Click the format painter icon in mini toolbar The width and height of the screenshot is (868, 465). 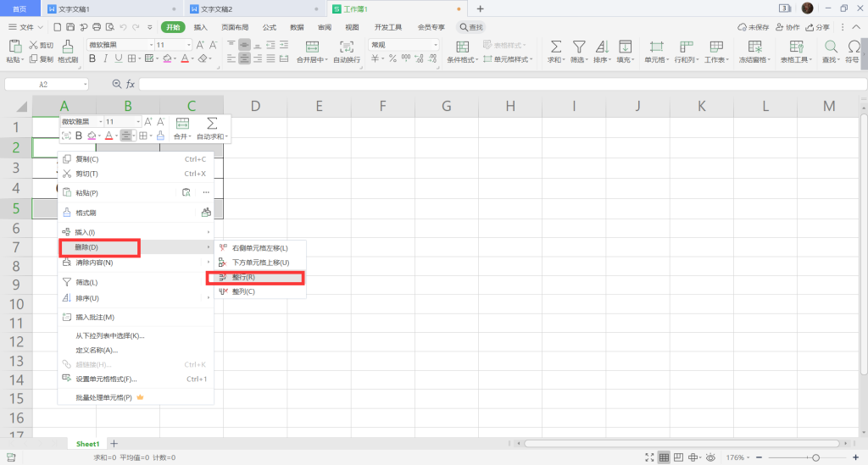pyautogui.click(x=160, y=136)
